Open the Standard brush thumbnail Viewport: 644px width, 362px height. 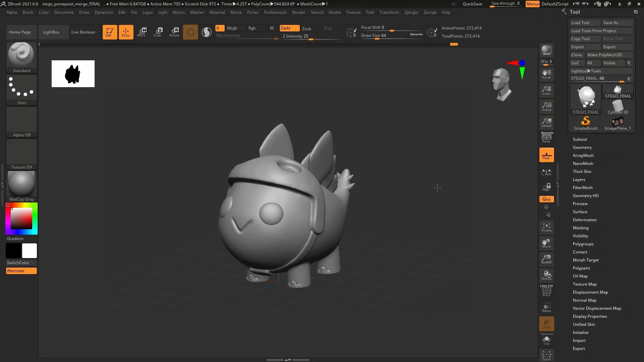pos(21,55)
